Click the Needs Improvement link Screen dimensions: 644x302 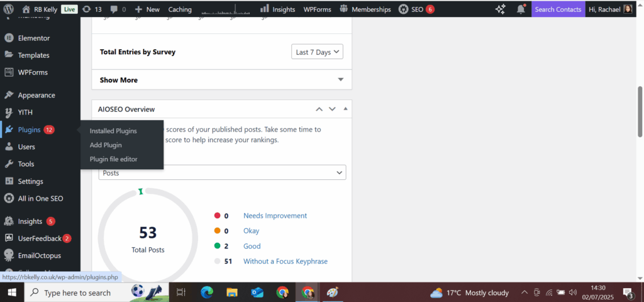(275, 216)
